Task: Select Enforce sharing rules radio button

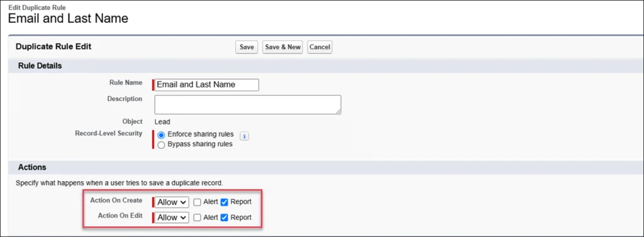Action: point(162,135)
